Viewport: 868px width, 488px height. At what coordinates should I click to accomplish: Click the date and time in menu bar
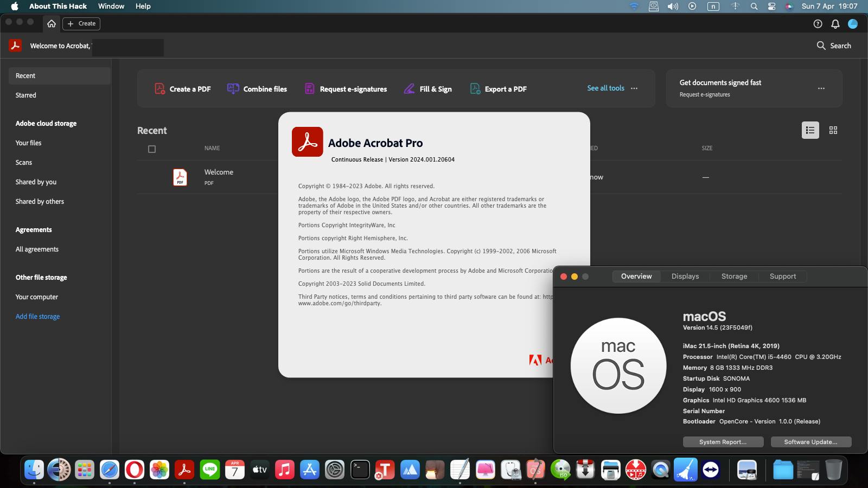tap(829, 6)
